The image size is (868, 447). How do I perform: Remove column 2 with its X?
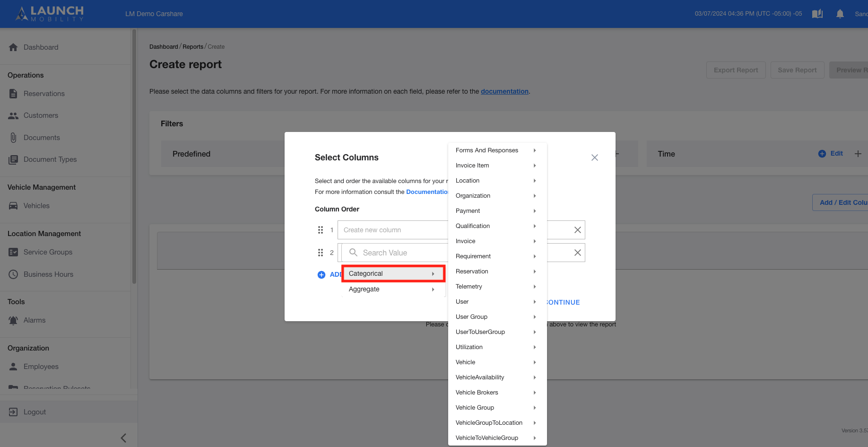578,253
